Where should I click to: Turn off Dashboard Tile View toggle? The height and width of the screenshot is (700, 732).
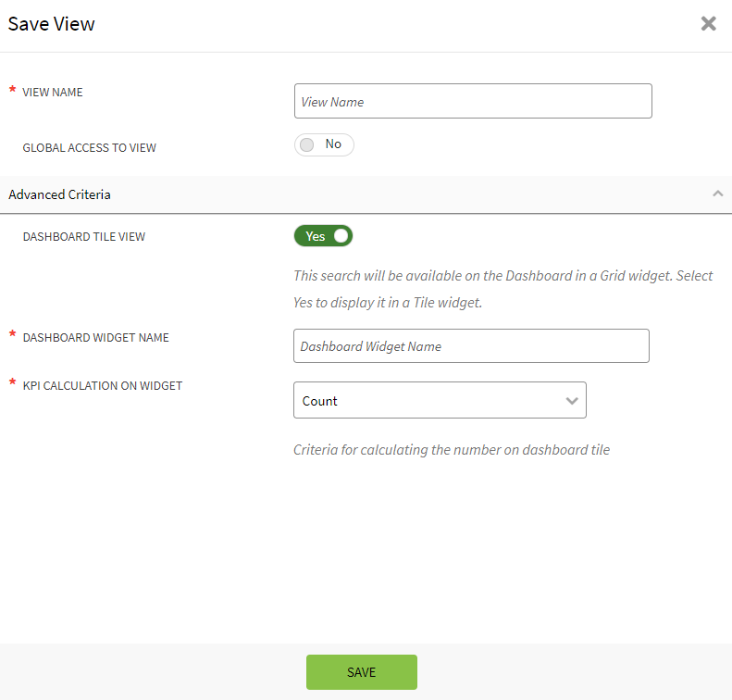pos(323,236)
